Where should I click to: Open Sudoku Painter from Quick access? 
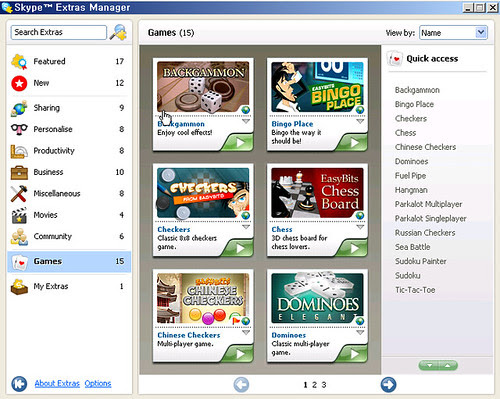[x=421, y=262]
